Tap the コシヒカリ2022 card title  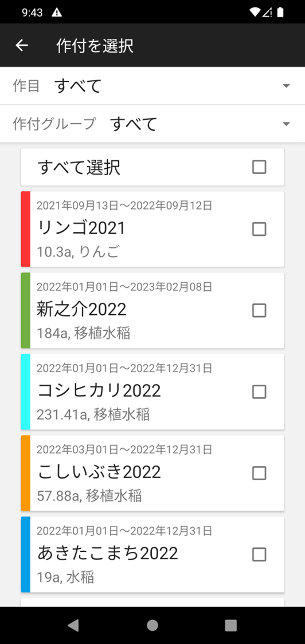(99, 390)
